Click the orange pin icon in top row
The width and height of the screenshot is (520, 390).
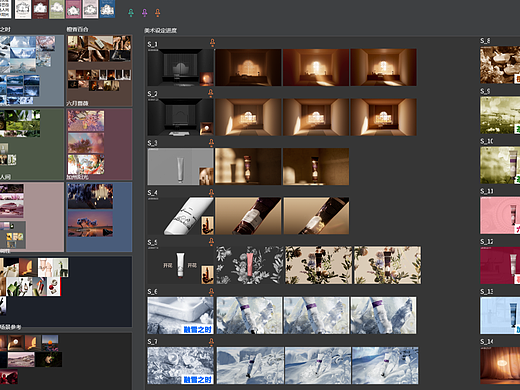click(x=158, y=13)
